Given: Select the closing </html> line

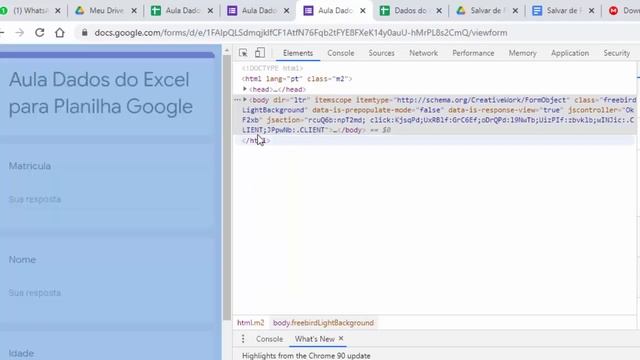Looking at the screenshot, I should [256, 140].
